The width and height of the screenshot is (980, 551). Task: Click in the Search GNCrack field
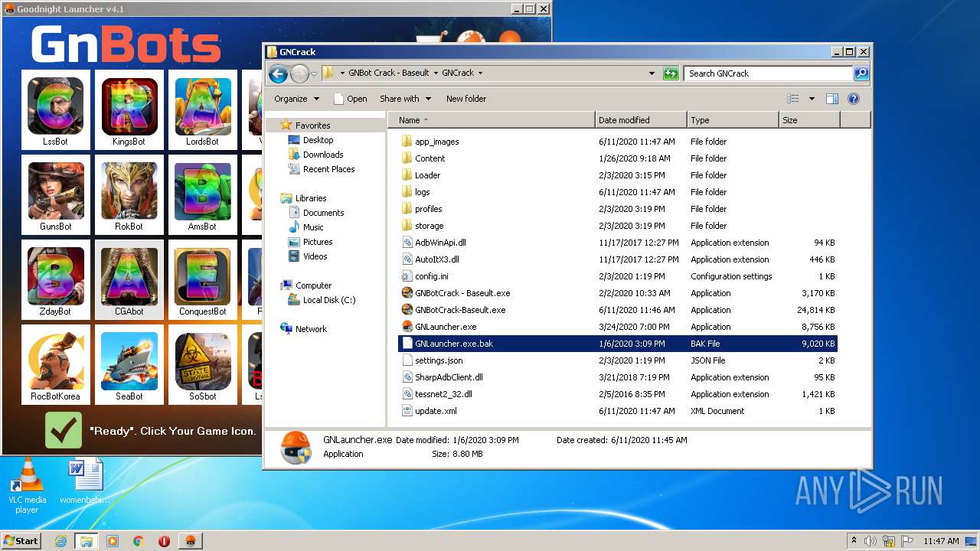(768, 73)
